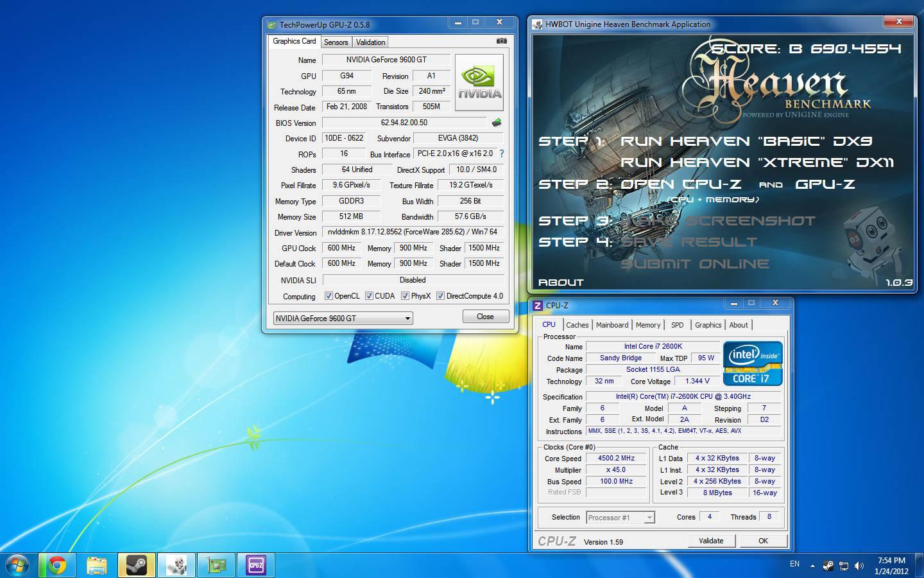Open the HWBOT Heaven taskbar icon

[176, 565]
